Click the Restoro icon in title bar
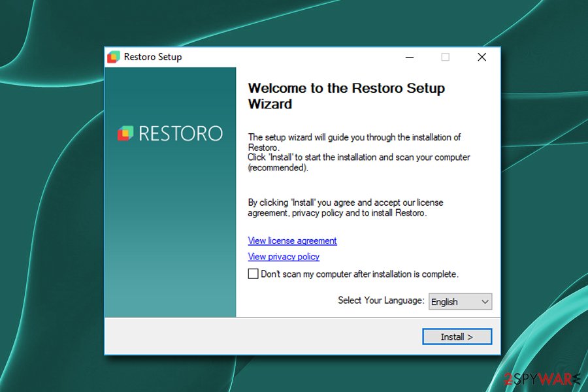 coord(113,57)
